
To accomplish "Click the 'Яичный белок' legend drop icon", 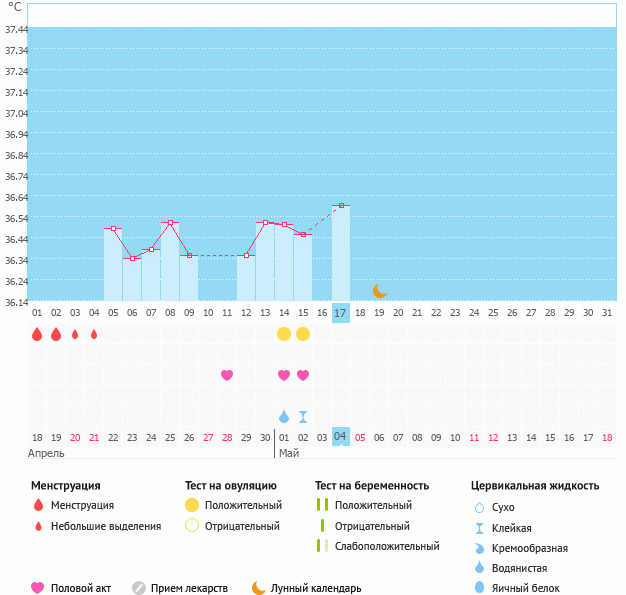I will click(480, 588).
